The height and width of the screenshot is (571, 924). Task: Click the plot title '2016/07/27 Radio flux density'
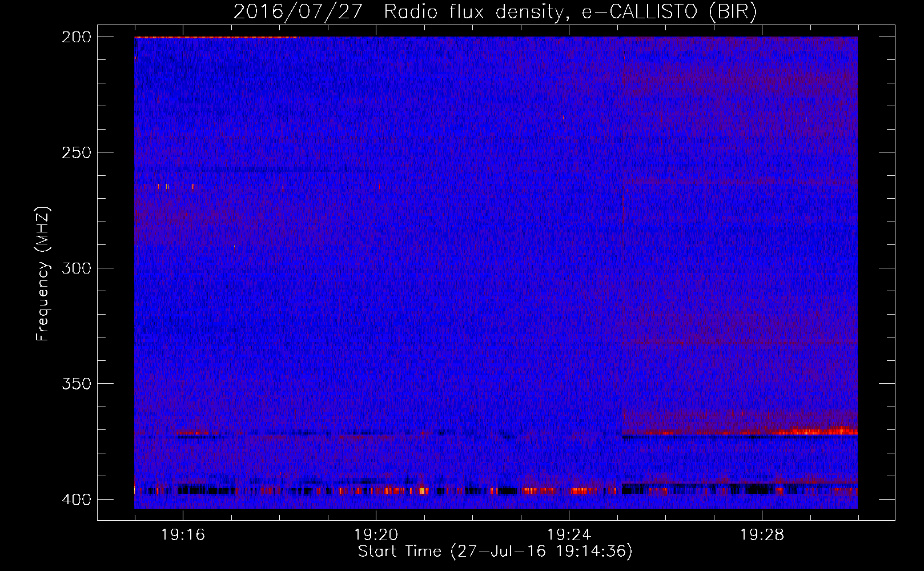coord(496,12)
